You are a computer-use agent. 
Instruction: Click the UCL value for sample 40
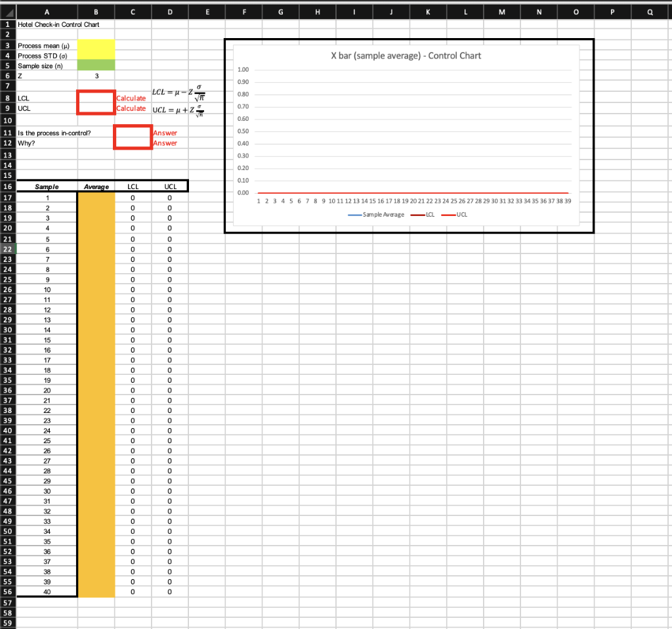(170, 592)
